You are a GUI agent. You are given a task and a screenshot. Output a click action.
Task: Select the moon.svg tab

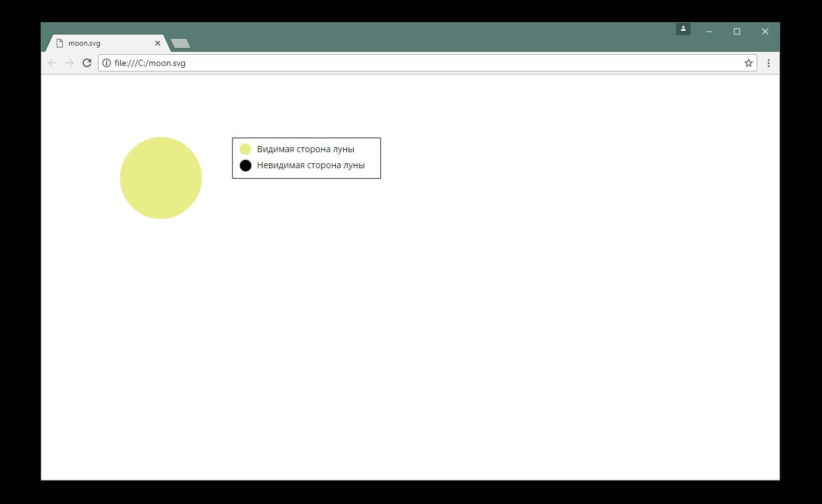pyautogui.click(x=107, y=43)
